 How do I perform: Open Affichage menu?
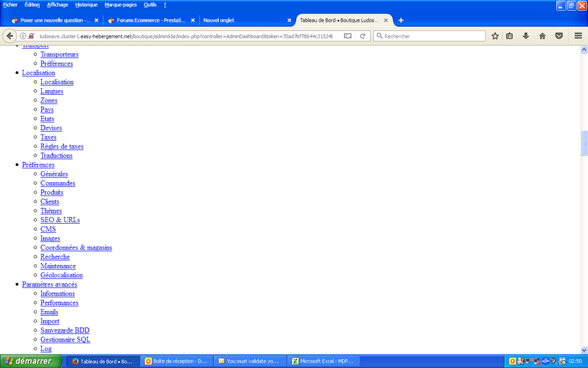point(58,5)
